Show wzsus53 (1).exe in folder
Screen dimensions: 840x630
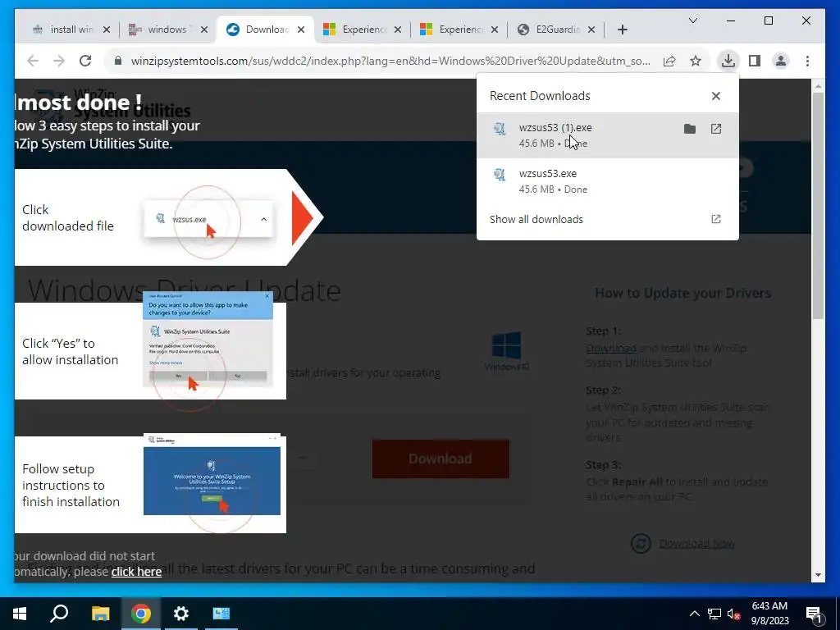point(690,129)
